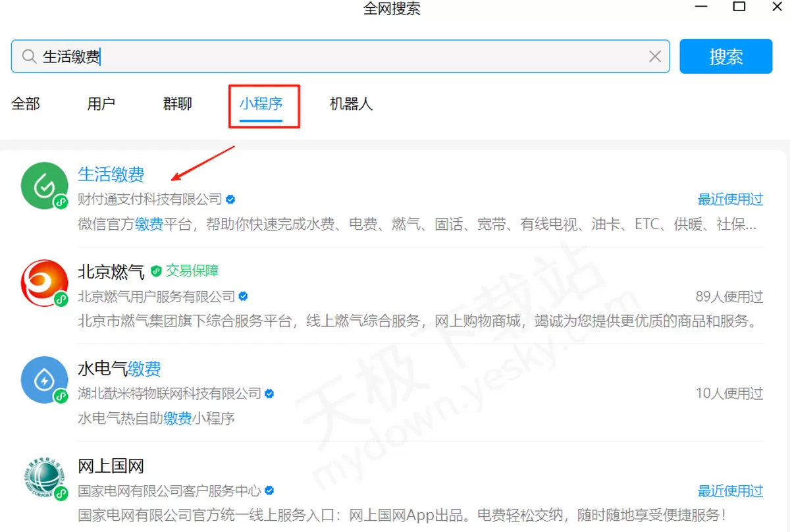Click 湖北猷米特物联网科技有限公司 company name

pos(170,394)
